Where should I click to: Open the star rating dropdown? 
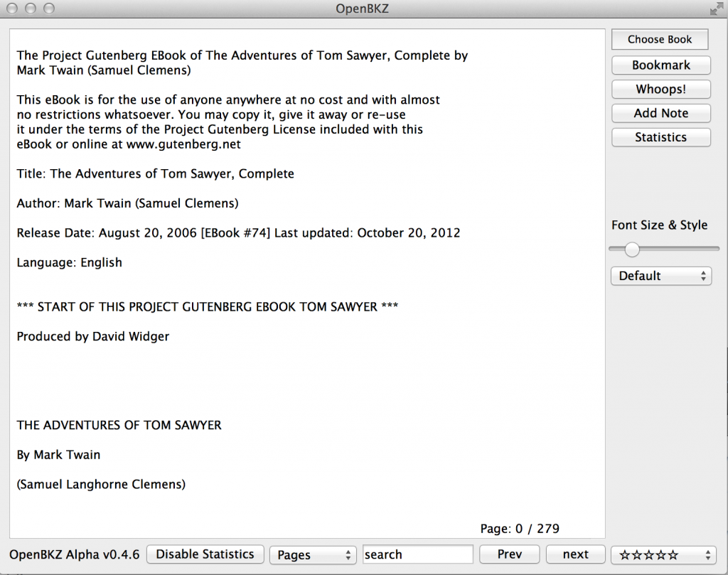click(x=664, y=555)
